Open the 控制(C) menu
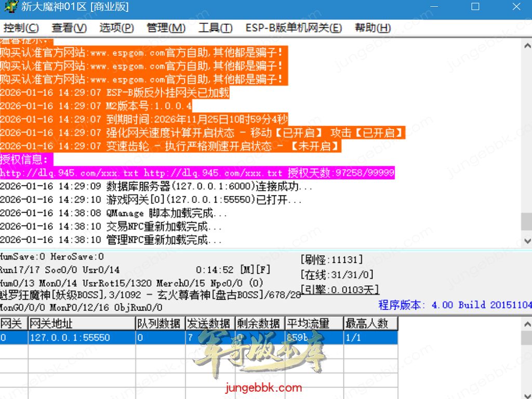 tap(21, 28)
